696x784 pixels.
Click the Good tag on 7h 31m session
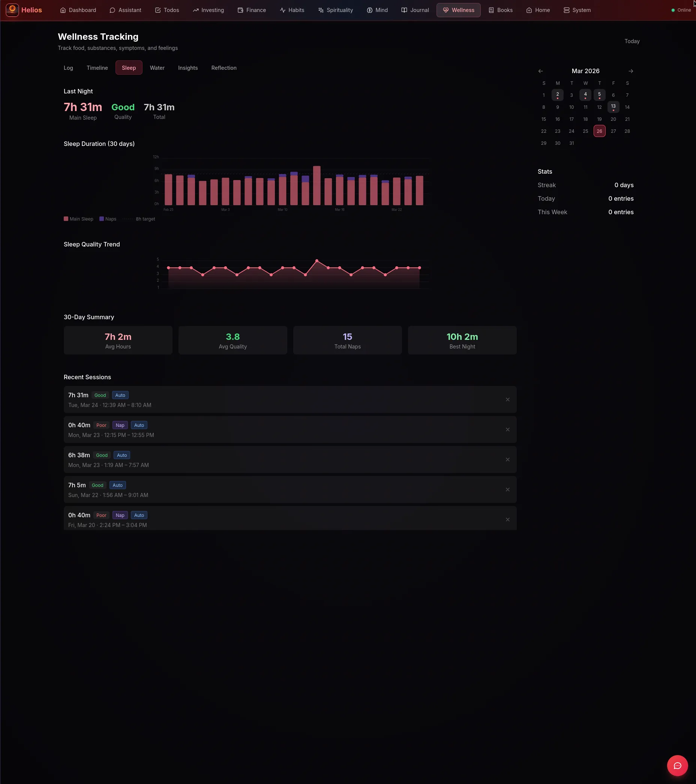[100, 395]
